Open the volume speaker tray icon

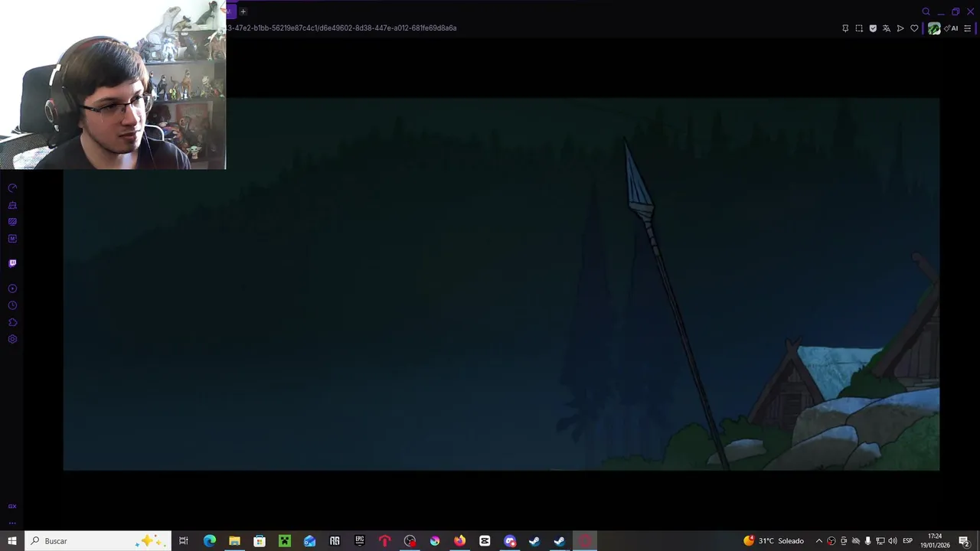click(x=893, y=541)
